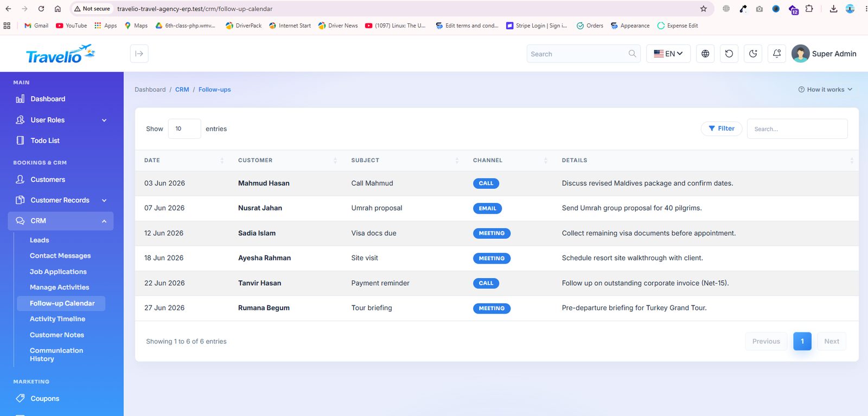Viewport: 868px width, 416px height.
Task: Click the MEETING badge for Sadia Islam
Action: click(x=492, y=233)
